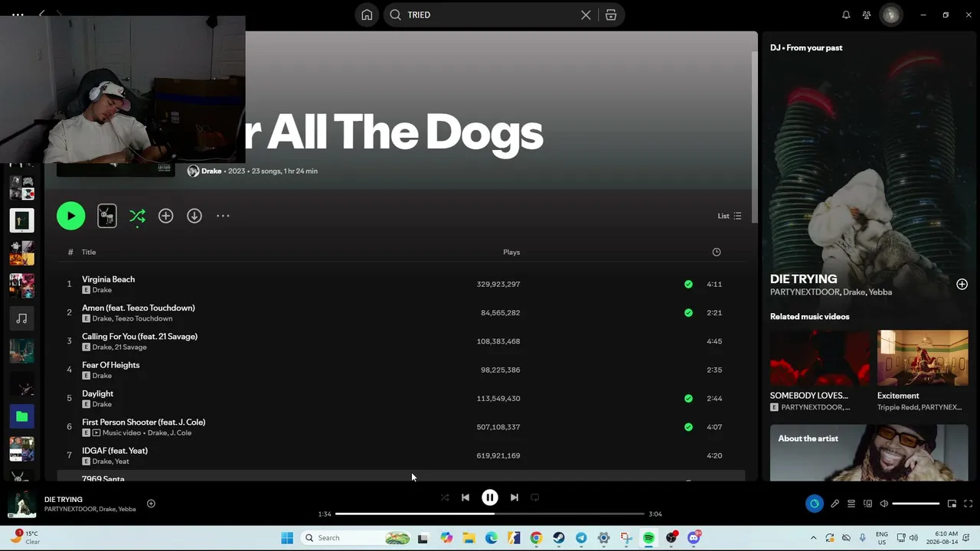Toggle shuffle in the player bar
Image resolution: width=980 pixels, height=551 pixels.
point(445,497)
